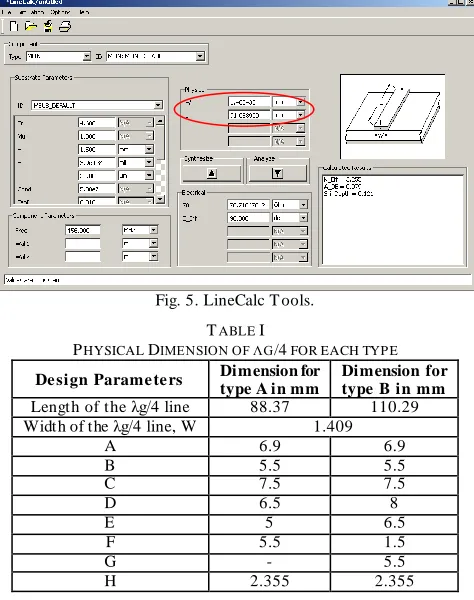Screen dimensions: 474x600
Task: Click the 'TABLE I' heading
Action: click(235, 330)
